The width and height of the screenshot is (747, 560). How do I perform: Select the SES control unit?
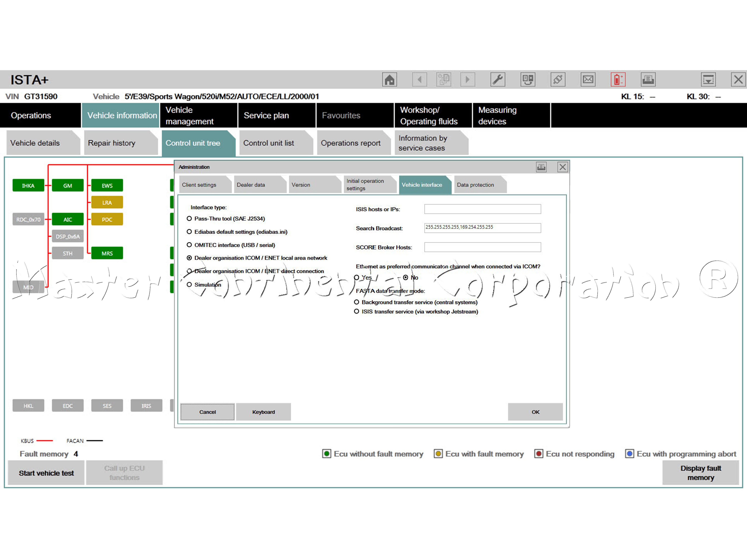pos(107,405)
